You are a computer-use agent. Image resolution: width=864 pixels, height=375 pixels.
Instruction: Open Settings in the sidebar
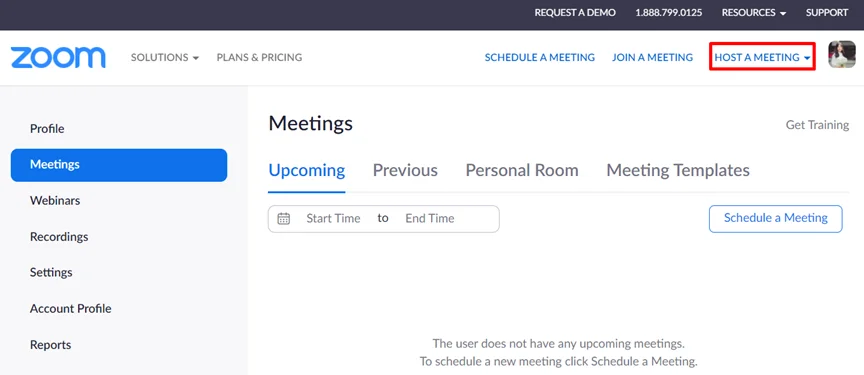point(51,273)
